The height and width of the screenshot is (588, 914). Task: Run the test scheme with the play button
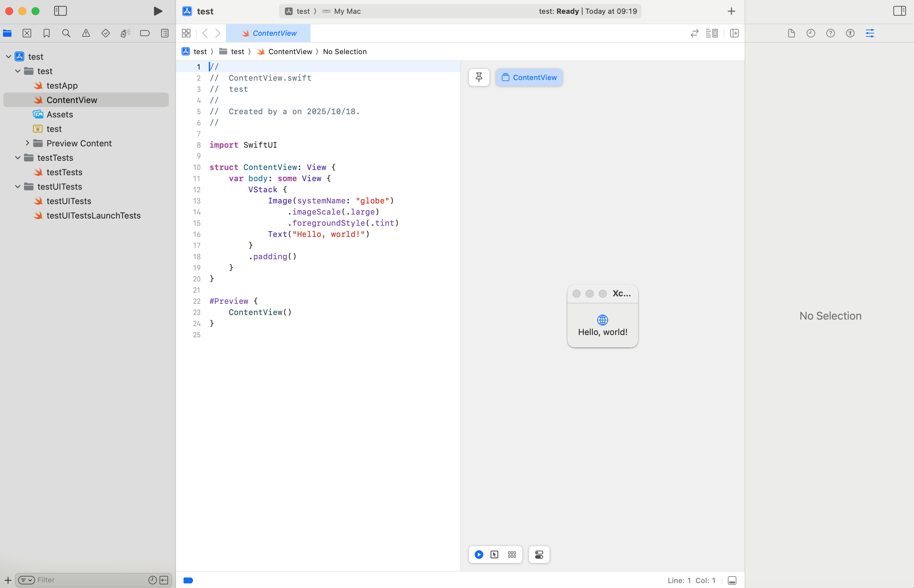click(x=158, y=11)
